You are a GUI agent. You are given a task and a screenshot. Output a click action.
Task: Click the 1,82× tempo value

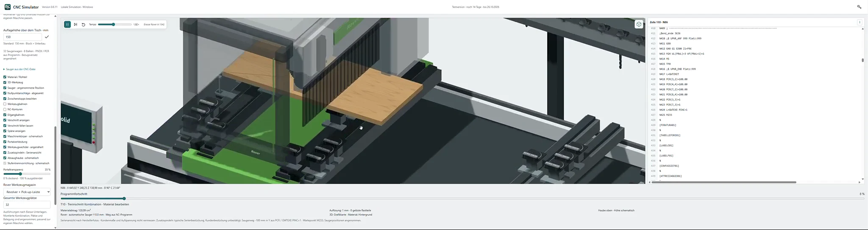coord(136,25)
